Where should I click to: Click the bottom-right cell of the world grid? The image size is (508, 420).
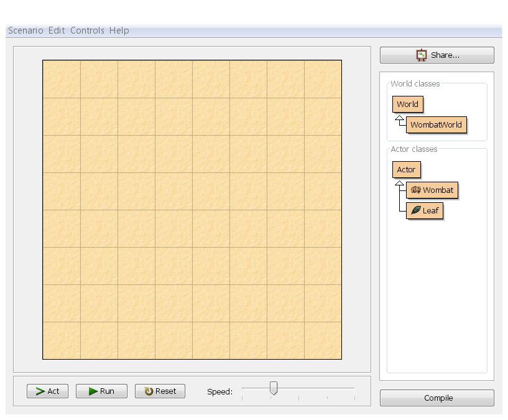[323, 340]
